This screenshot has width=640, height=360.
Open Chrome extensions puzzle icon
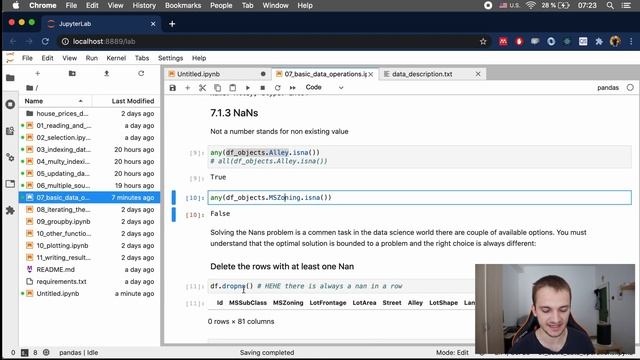[x=599, y=42]
